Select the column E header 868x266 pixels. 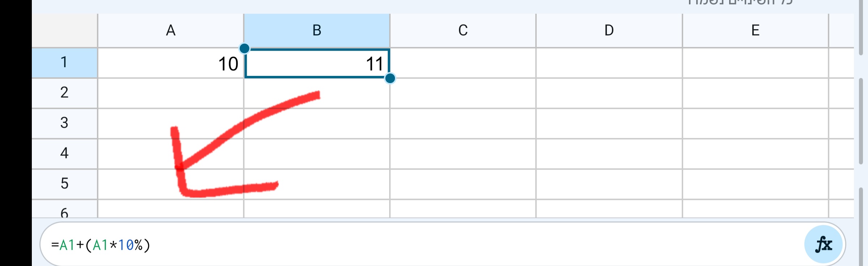(x=755, y=30)
